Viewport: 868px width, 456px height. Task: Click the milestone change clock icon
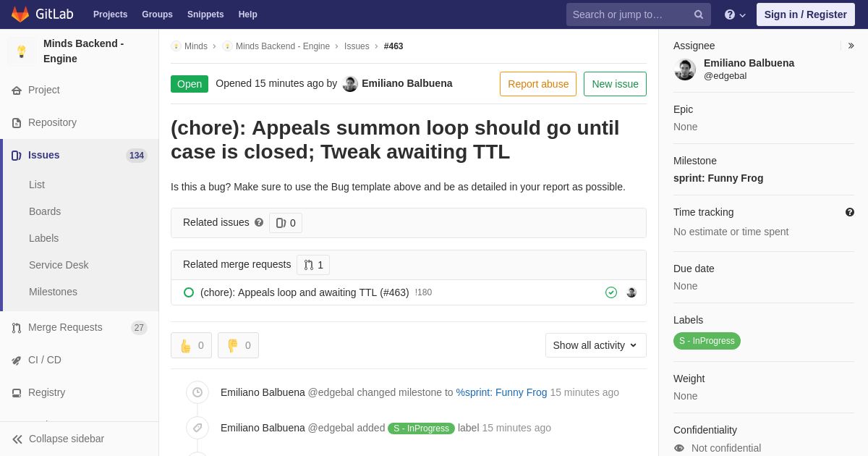[197, 392]
